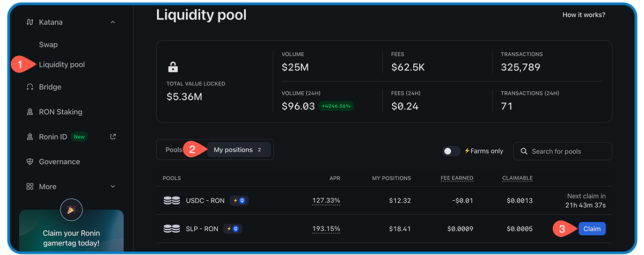Click the SLP - RON pool coins icon

click(x=172, y=229)
